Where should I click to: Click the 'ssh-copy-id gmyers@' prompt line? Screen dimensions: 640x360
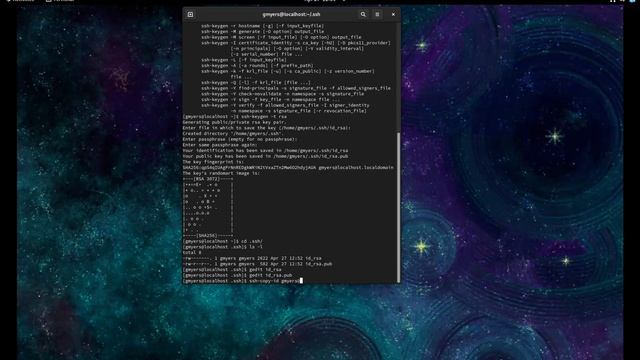(242, 282)
